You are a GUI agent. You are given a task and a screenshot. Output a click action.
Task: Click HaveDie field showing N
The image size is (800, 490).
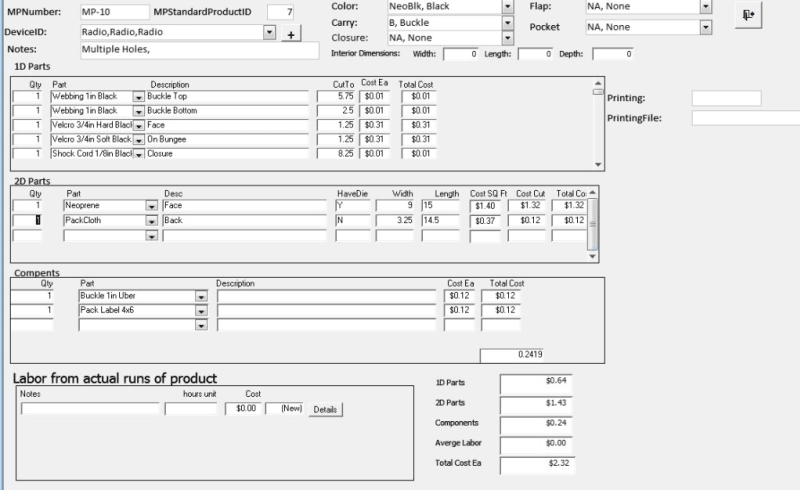(x=353, y=220)
